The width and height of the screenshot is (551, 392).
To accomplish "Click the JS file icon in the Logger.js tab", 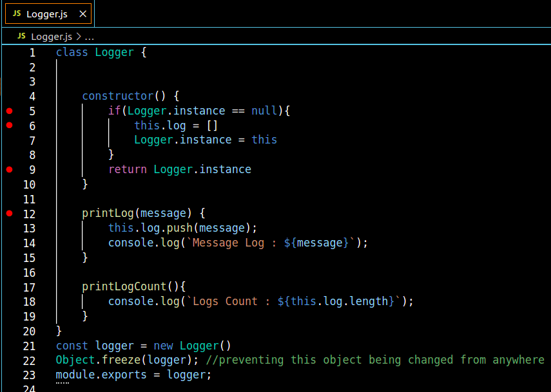I will (x=17, y=14).
